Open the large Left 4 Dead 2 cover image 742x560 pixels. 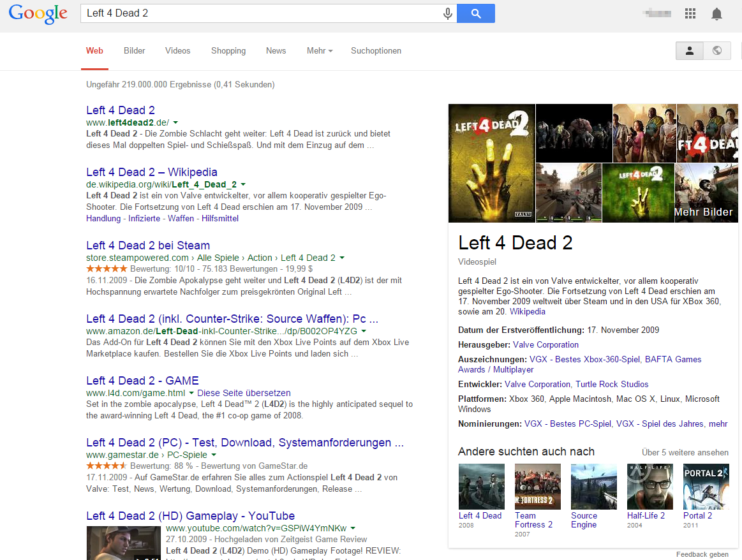[492, 163]
